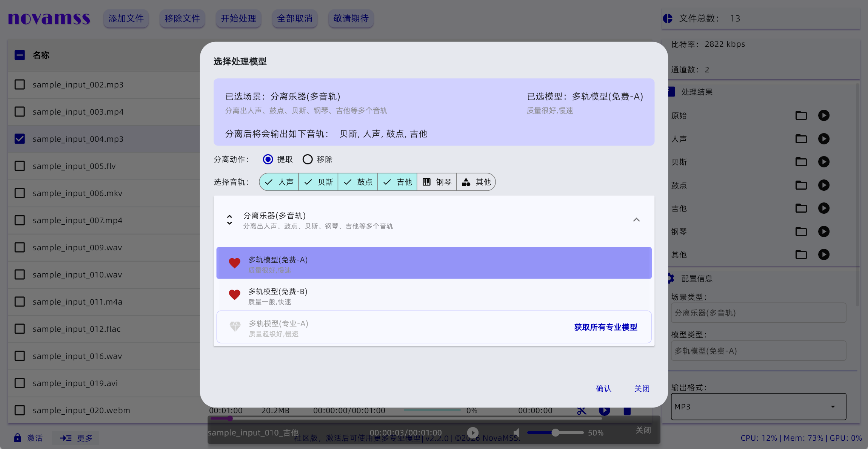Open folder for 吉他 result track
The image size is (868, 449).
click(801, 208)
